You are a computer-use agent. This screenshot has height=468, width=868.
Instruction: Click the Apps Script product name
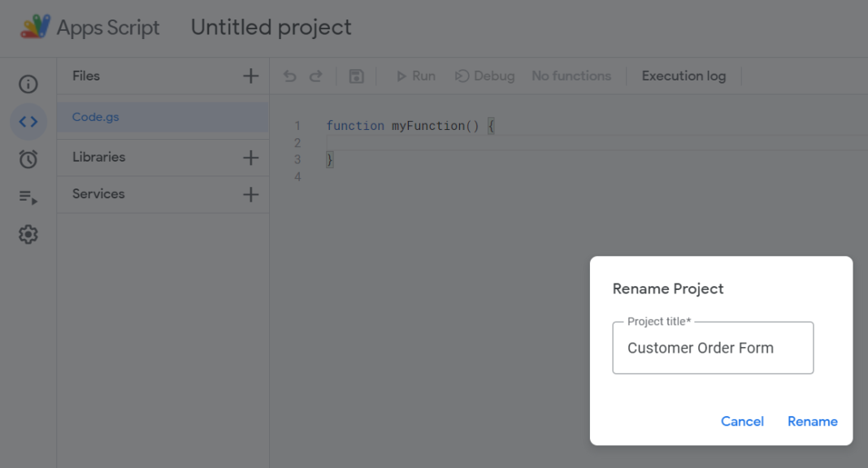108,28
